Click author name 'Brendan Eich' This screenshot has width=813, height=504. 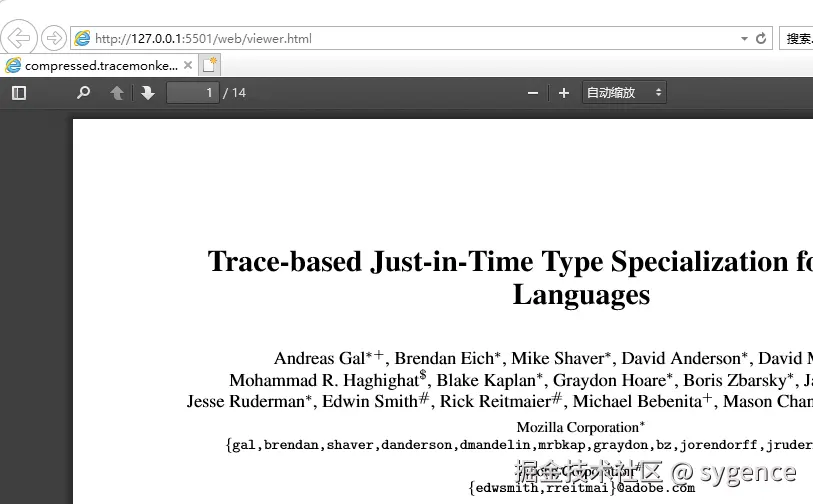tap(444, 358)
